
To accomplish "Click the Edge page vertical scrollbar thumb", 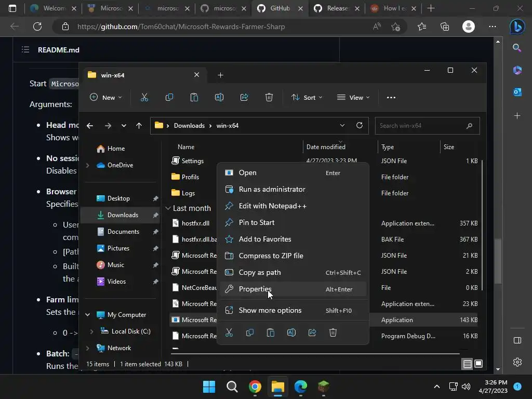I will pyautogui.click(x=498, y=261).
